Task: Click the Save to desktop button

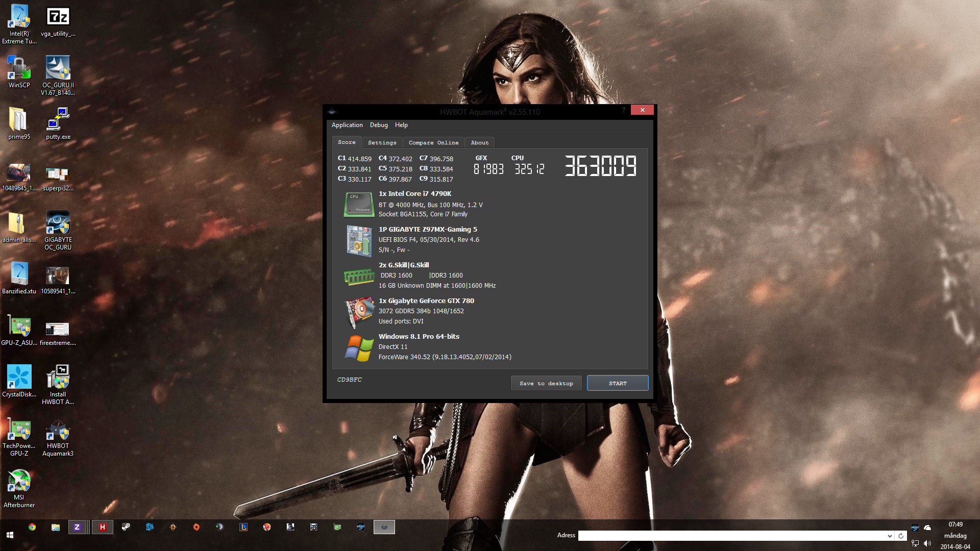Action: 546,383
